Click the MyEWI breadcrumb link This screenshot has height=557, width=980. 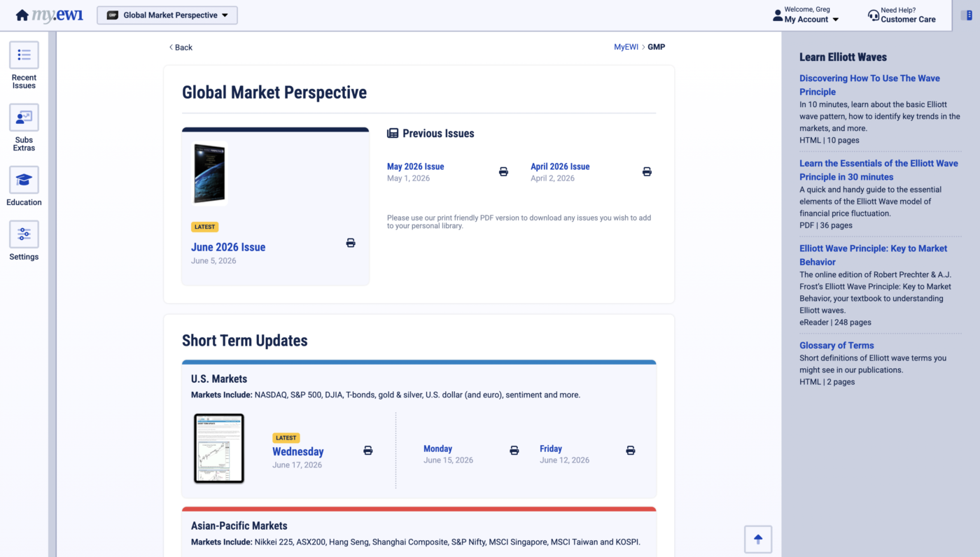click(626, 47)
